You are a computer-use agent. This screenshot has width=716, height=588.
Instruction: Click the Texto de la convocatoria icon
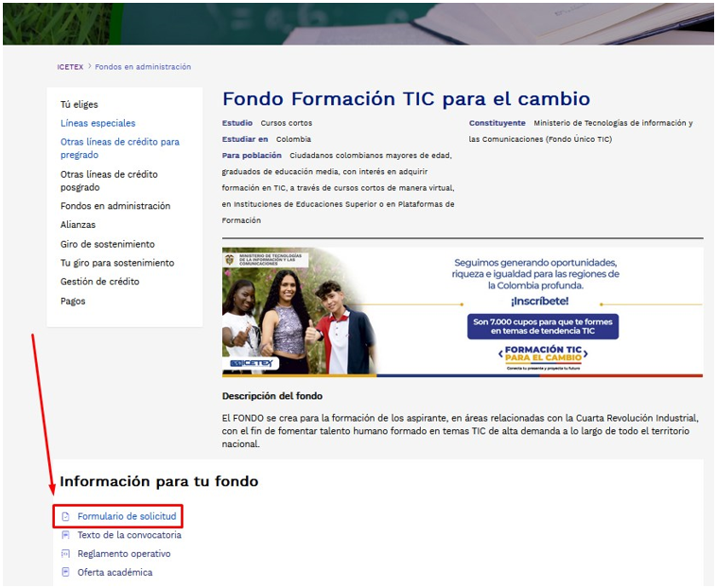tap(65, 535)
